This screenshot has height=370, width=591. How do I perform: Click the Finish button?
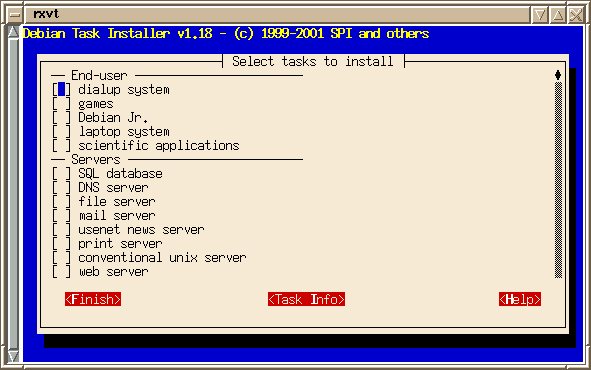(93, 299)
